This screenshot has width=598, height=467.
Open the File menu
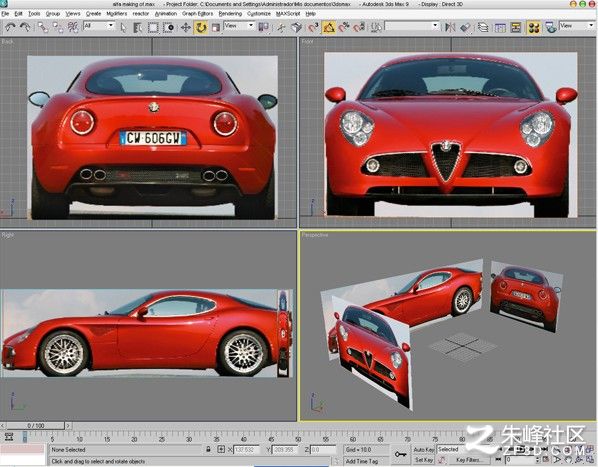click(x=5, y=14)
